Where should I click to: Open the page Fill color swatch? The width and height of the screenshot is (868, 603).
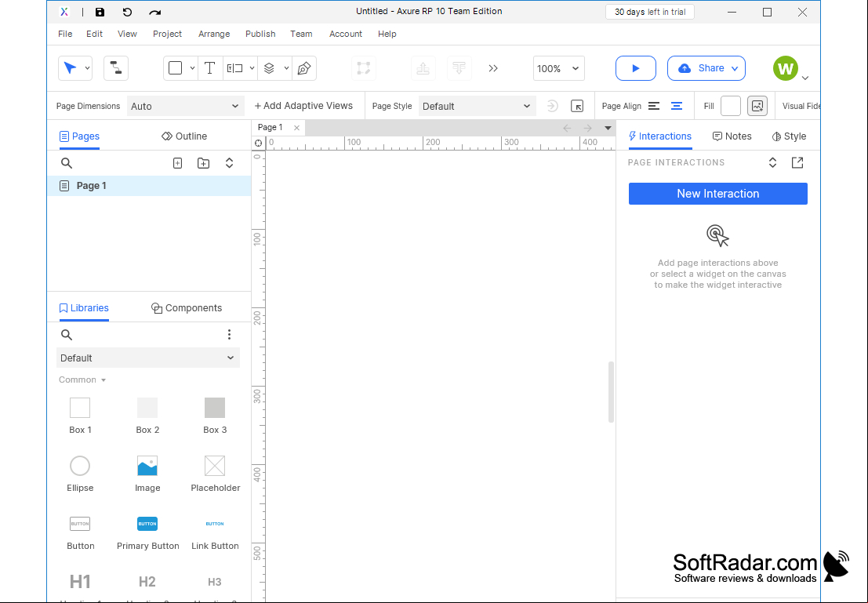coord(730,106)
